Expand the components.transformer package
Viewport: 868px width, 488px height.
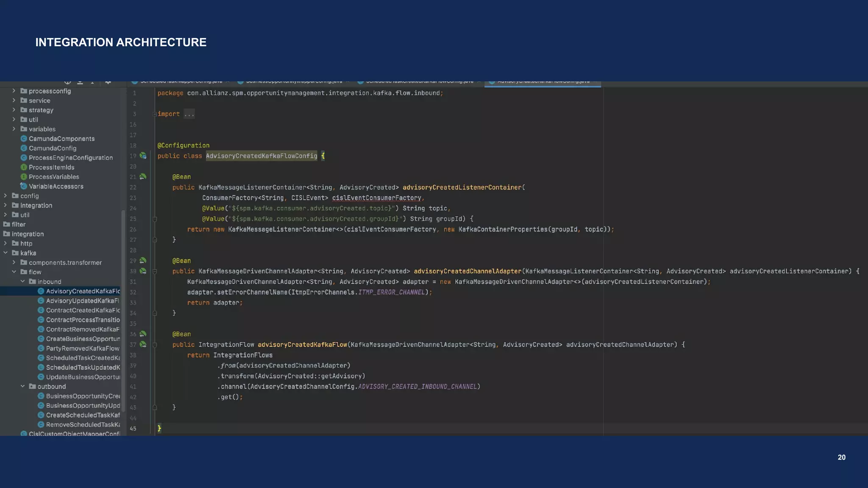point(14,262)
